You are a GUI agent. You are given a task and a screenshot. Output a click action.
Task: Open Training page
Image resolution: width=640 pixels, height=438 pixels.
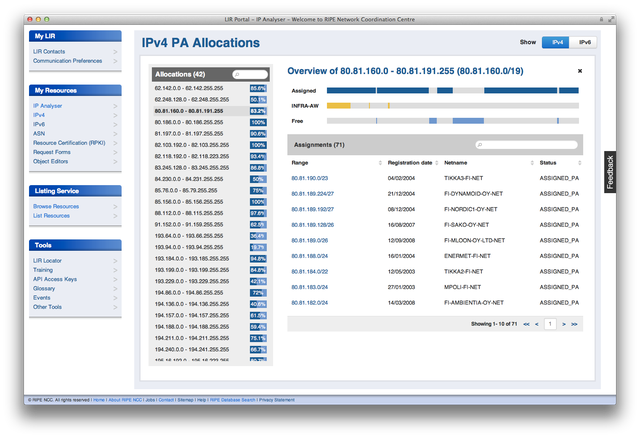[x=43, y=270]
